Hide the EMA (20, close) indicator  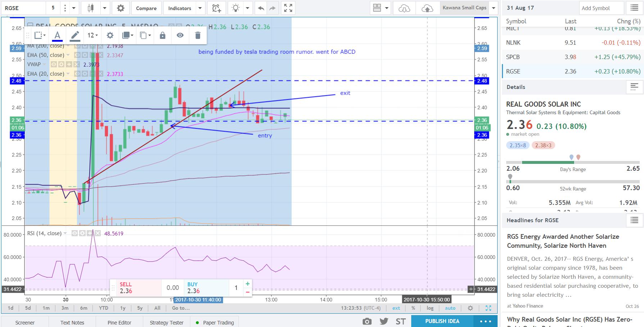tap(77, 74)
